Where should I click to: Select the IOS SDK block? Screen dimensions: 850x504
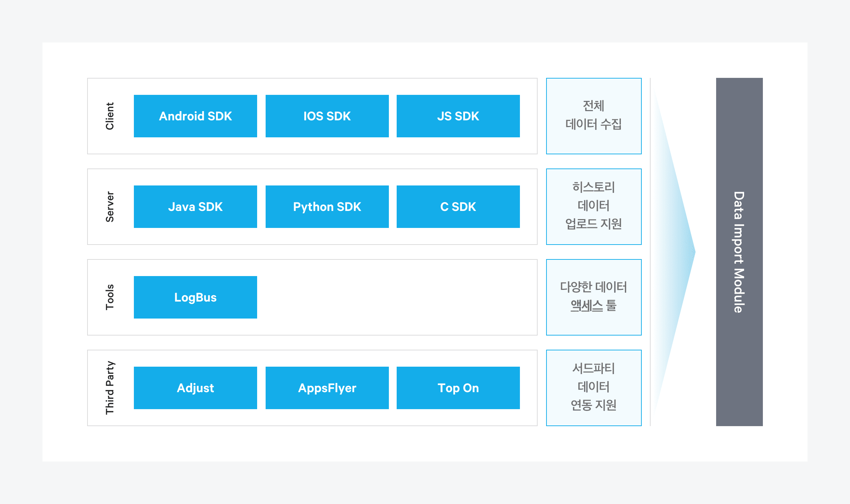(x=327, y=116)
